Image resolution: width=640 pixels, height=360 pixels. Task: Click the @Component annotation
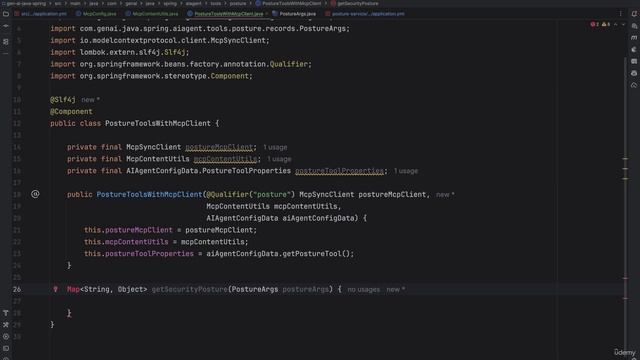[x=71, y=111]
